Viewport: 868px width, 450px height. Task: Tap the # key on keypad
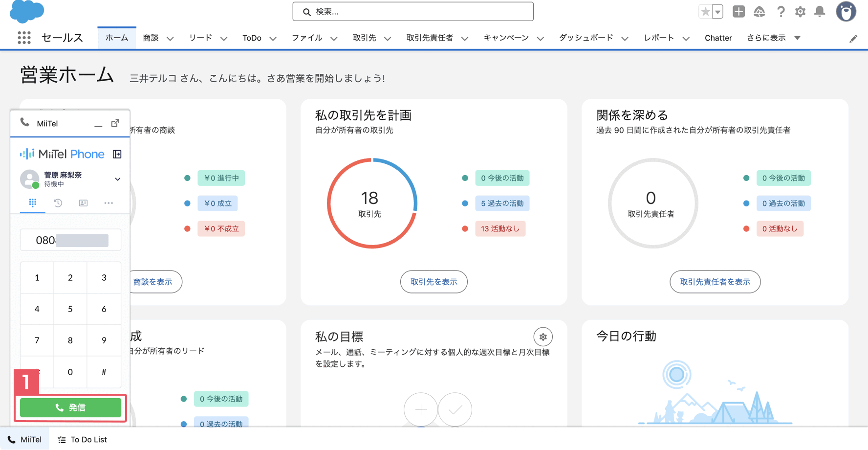click(x=104, y=372)
